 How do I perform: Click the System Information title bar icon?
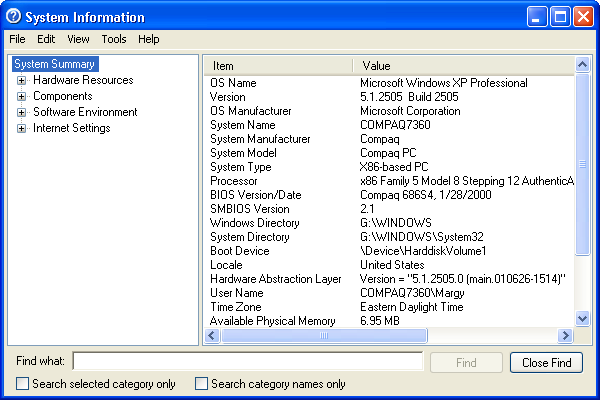point(13,17)
